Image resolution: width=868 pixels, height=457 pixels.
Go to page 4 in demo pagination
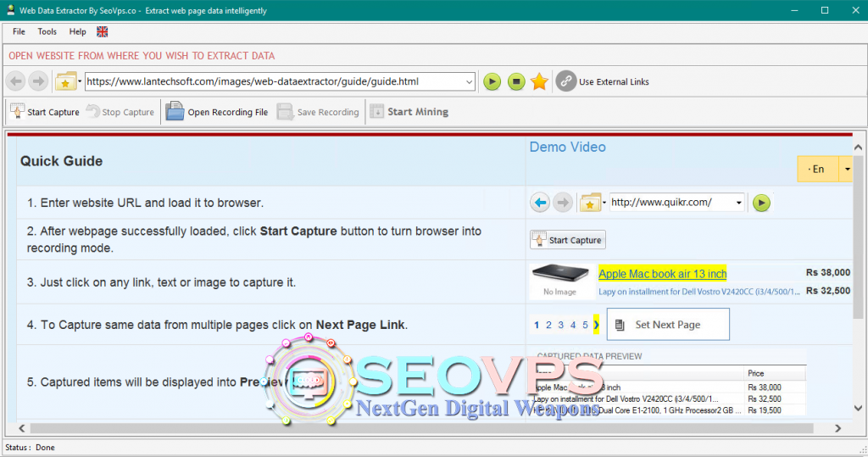573,326
